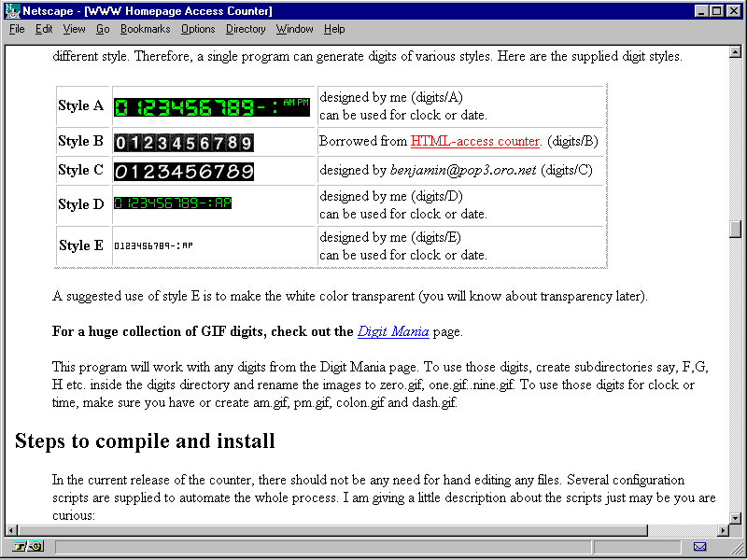Maximize the Netscape window
747x560 pixels.
tap(718, 11)
